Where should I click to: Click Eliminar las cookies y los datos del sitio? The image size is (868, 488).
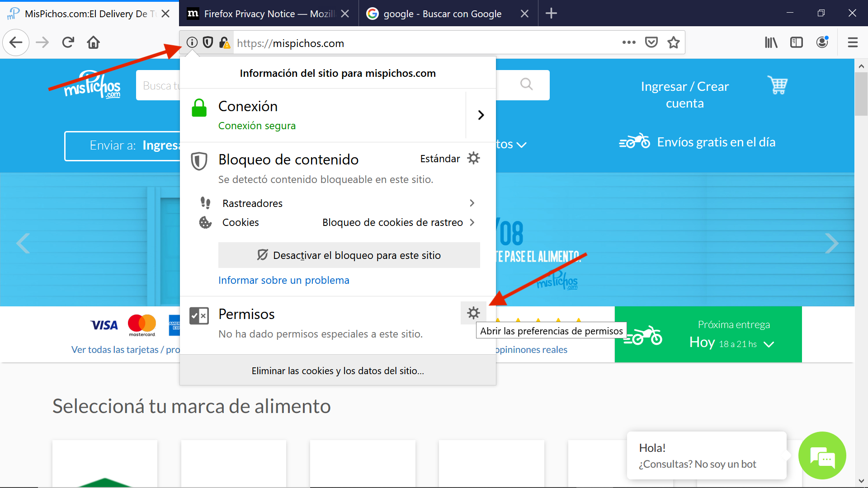tap(338, 371)
